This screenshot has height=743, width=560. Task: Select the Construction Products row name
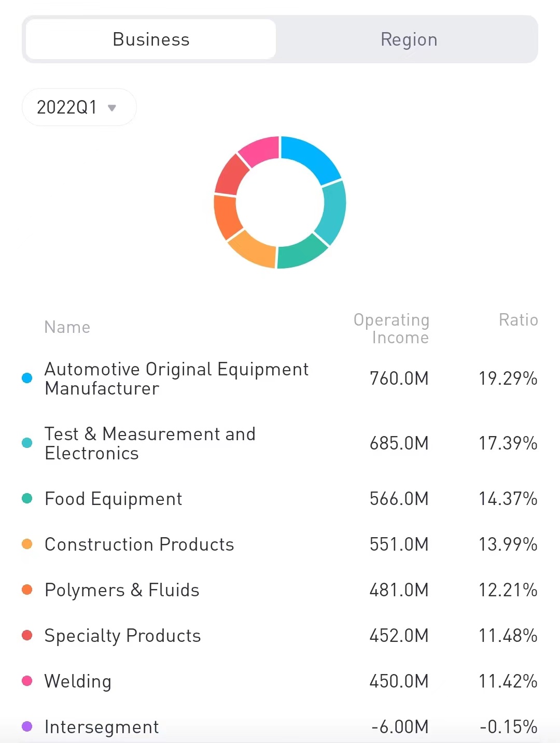coord(139,544)
